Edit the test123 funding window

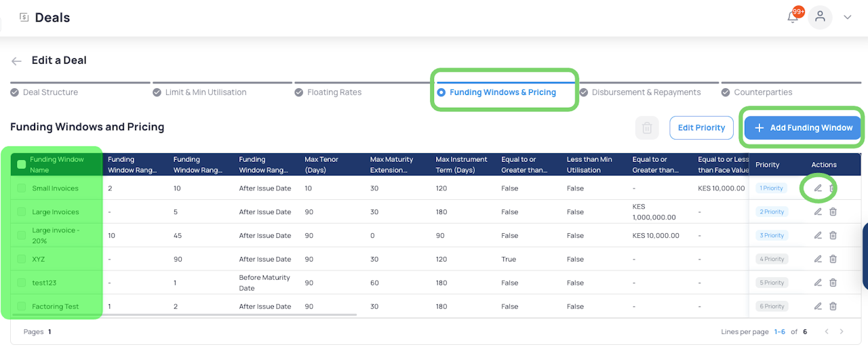(818, 283)
